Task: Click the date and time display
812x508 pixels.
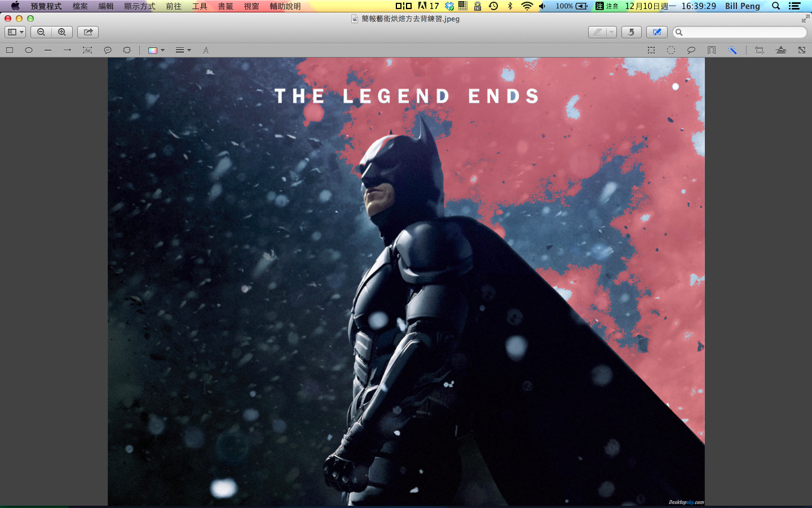Action: (670, 6)
